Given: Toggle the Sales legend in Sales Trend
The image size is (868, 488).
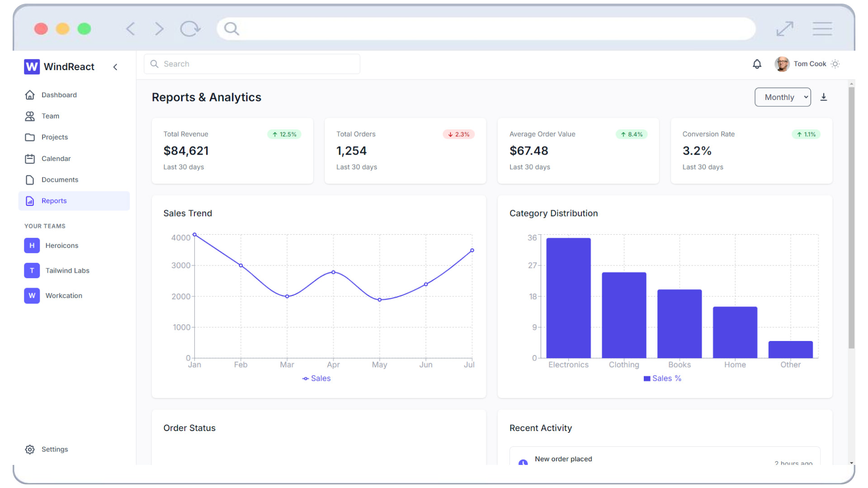Looking at the screenshot, I should [316, 379].
